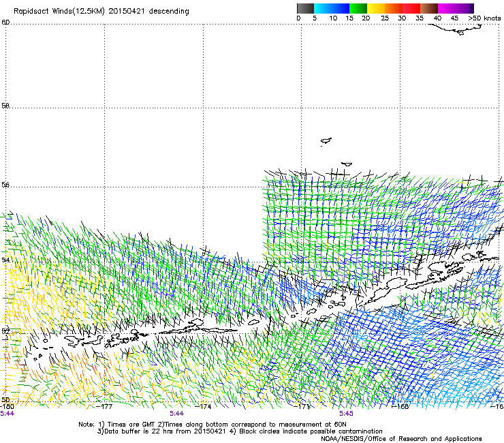Screen dimensions: 504x443
Task: Click the 'Times are GMT' note line
Action: coord(212,425)
